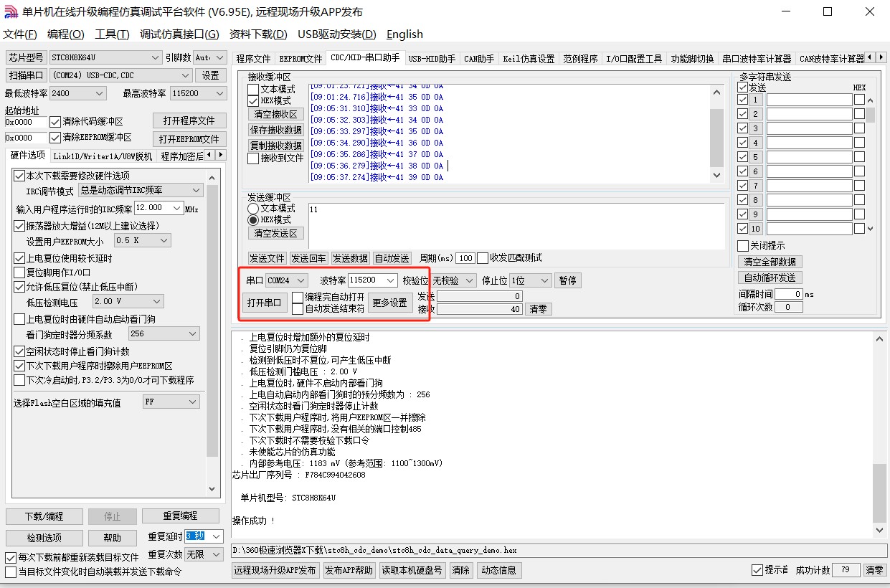The image size is (890, 588).
Task: Open 编程(O) menu
Action: tap(65, 34)
